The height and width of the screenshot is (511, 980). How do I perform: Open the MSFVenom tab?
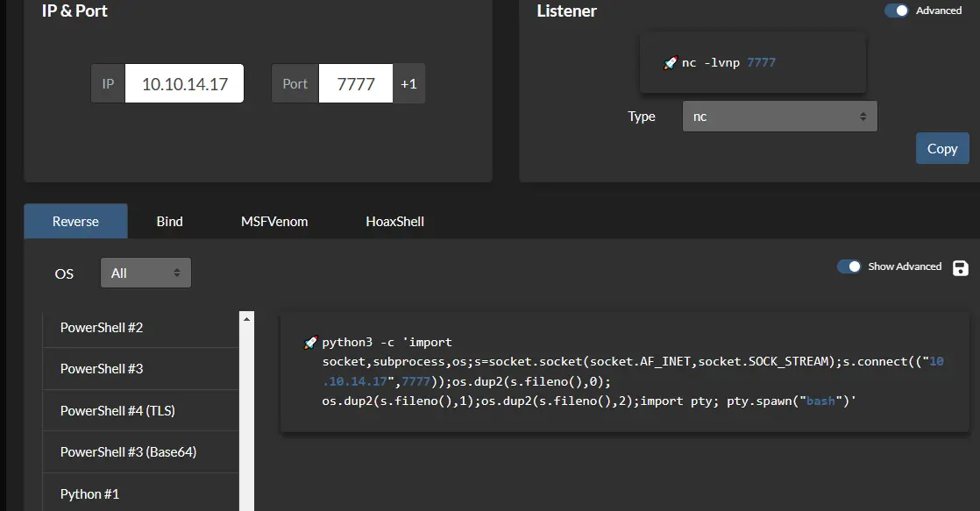pos(274,221)
